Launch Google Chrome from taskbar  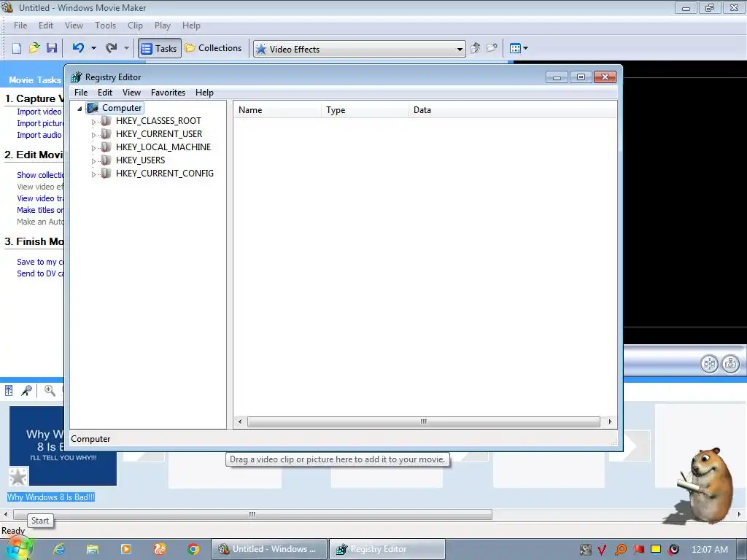(193, 549)
